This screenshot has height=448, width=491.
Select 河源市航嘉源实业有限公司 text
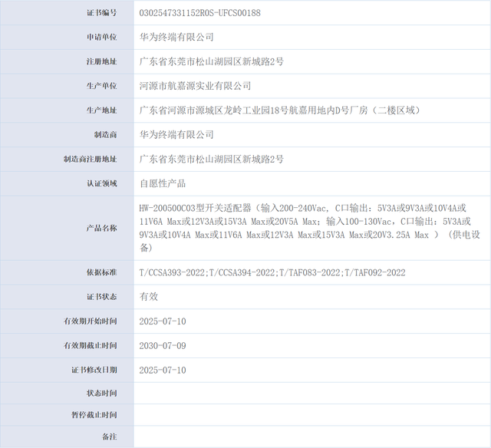[195, 86]
